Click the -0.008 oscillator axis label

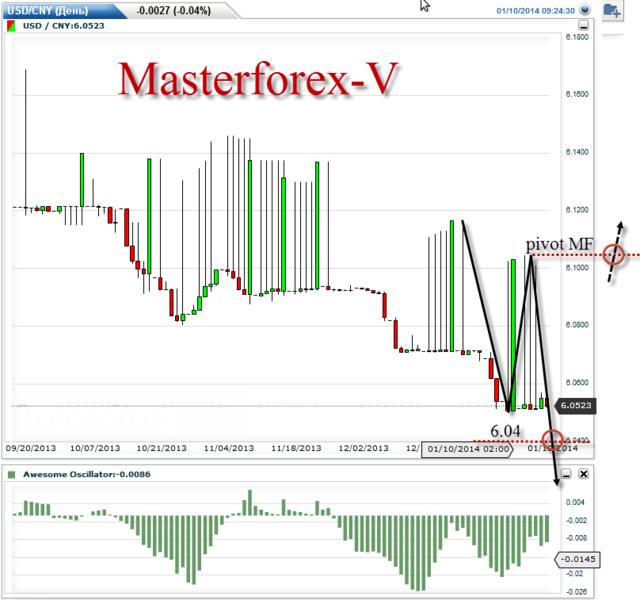(x=576, y=538)
